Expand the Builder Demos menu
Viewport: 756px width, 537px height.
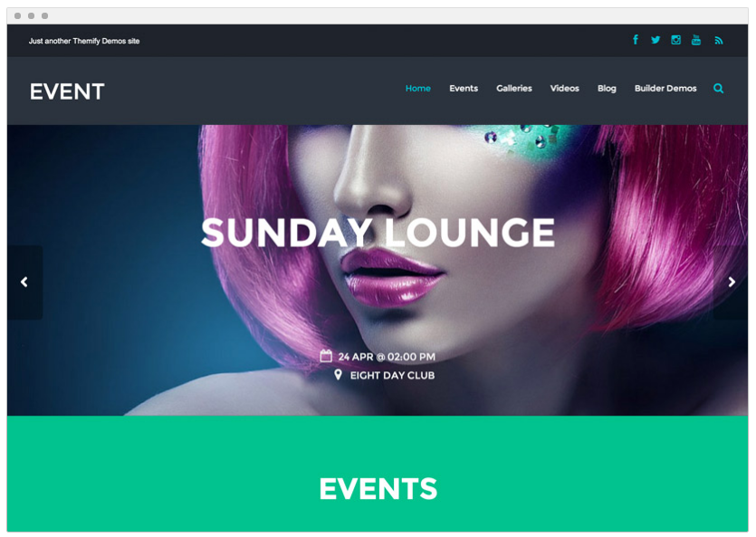pyautogui.click(x=665, y=88)
